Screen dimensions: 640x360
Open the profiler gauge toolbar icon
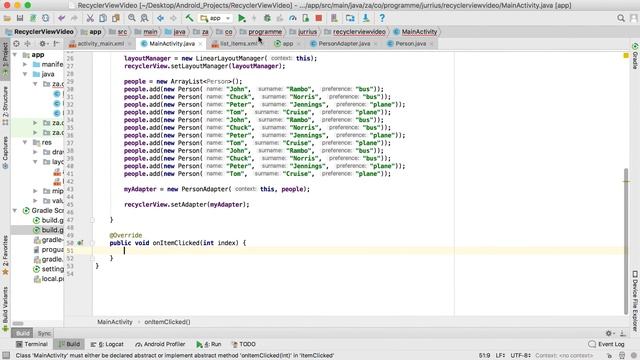293,18
